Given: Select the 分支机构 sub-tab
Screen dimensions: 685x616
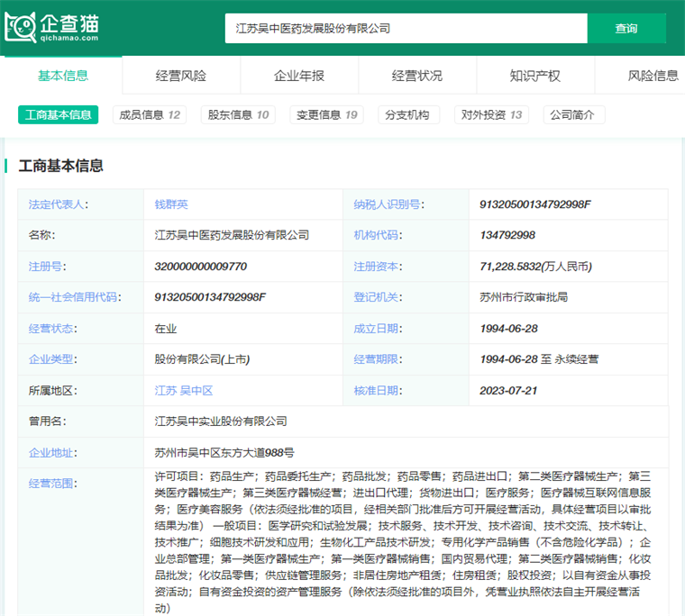Looking at the screenshot, I should (x=408, y=114).
